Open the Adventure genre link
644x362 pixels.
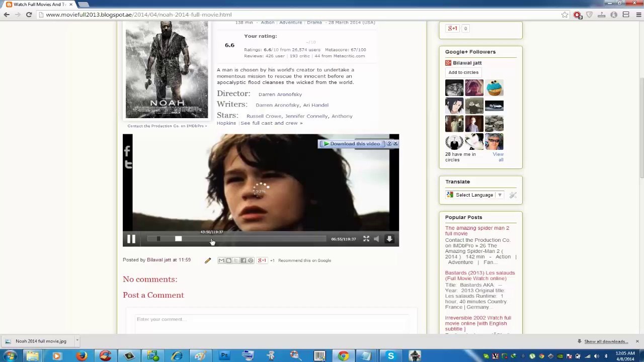(291, 23)
